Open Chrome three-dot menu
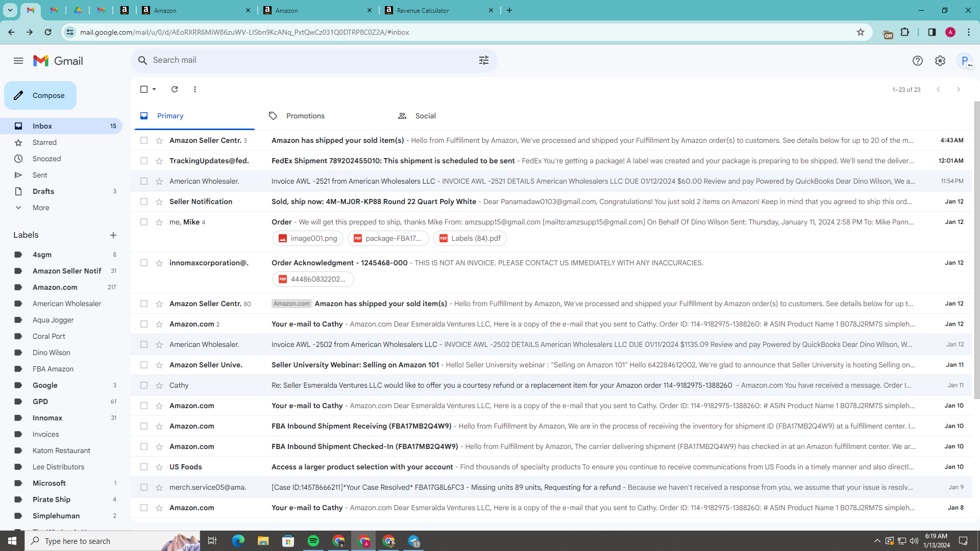The image size is (980, 551). click(x=969, y=32)
